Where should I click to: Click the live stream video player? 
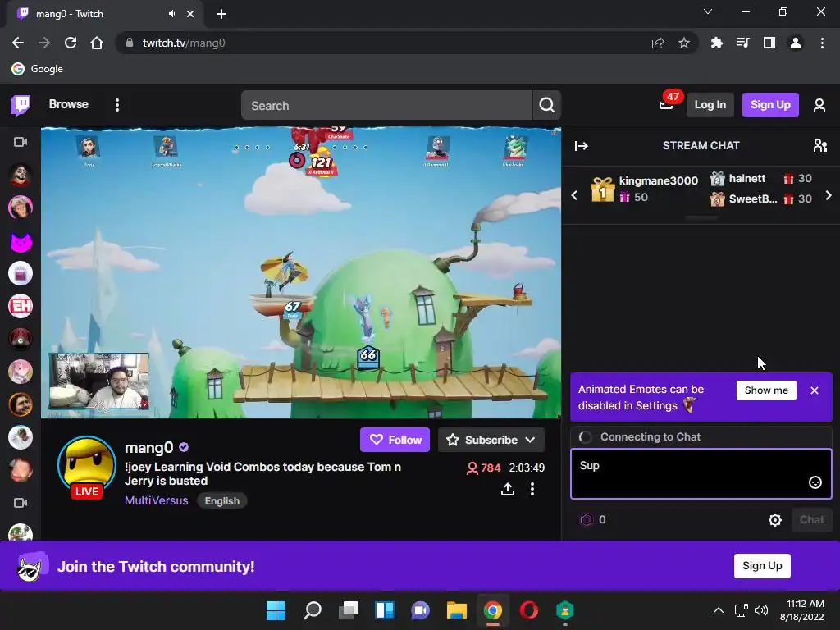tap(301, 272)
